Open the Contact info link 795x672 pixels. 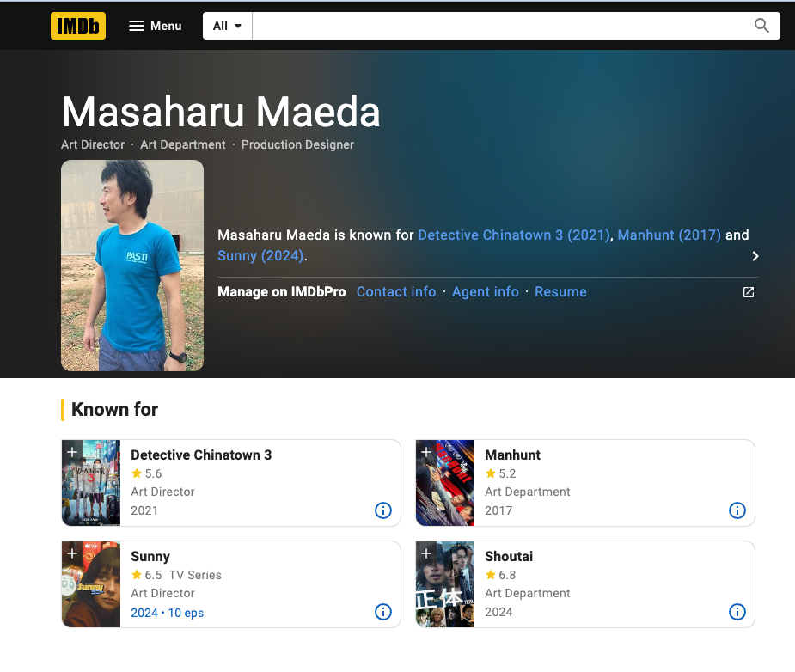[396, 292]
